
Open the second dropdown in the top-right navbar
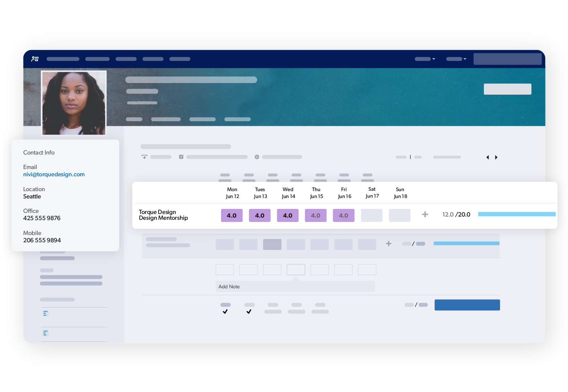coord(456,59)
